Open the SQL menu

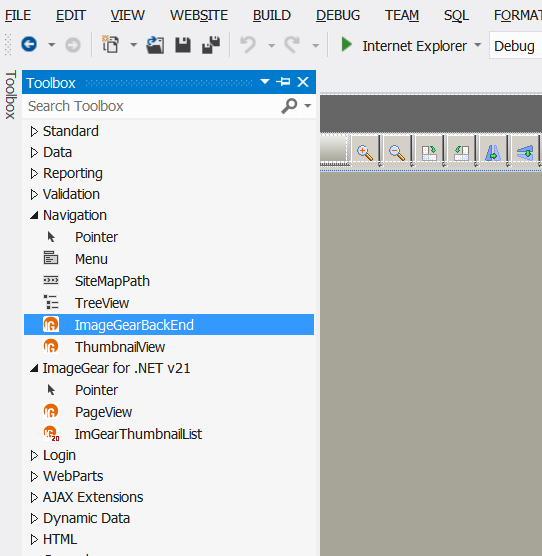[456, 15]
